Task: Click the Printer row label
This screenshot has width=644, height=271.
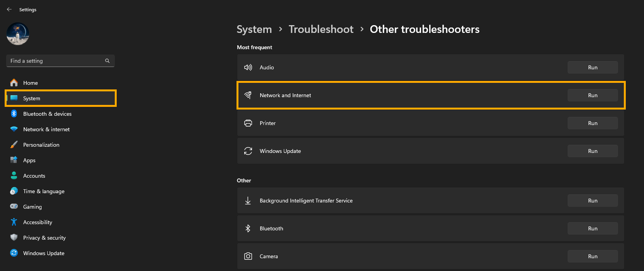Action: click(268, 123)
